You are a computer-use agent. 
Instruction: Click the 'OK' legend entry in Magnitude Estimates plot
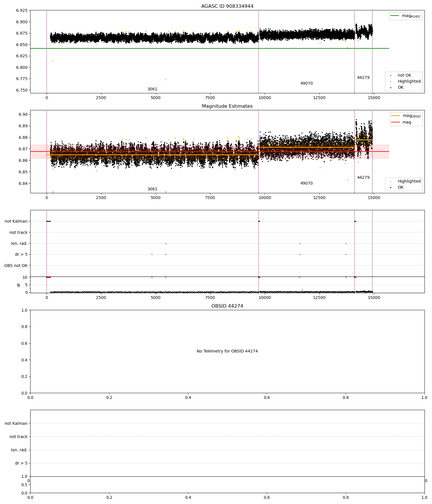pyautogui.click(x=401, y=187)
